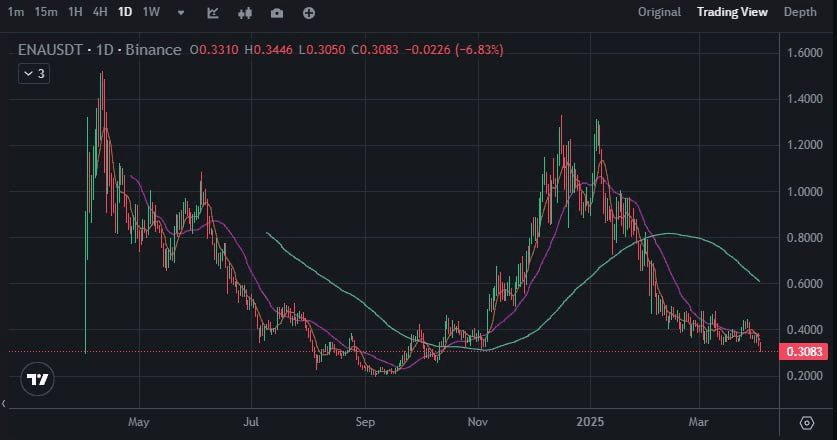Click the 1.4000 price axis label

pyautogui.click(x=804, y=99)
